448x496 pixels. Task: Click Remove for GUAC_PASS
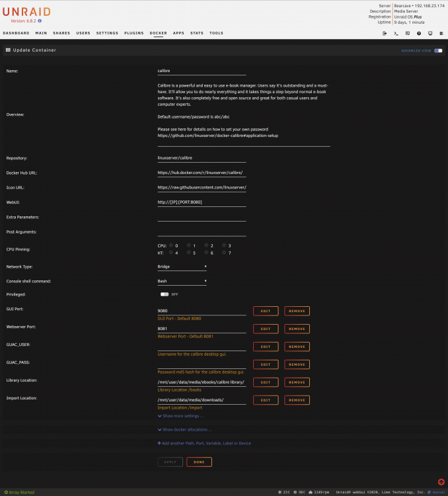[x=297, y=364]
